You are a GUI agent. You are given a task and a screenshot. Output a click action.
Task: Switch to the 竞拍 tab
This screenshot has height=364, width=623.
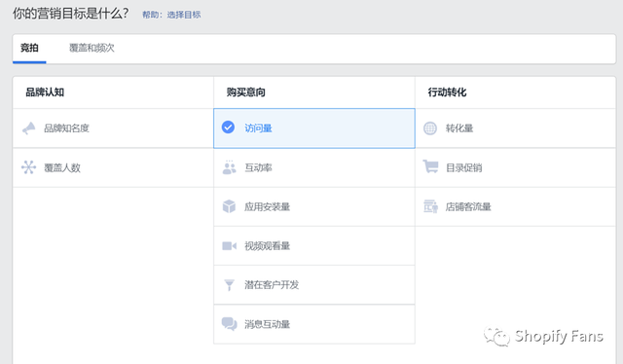click(x=29, y=48)
